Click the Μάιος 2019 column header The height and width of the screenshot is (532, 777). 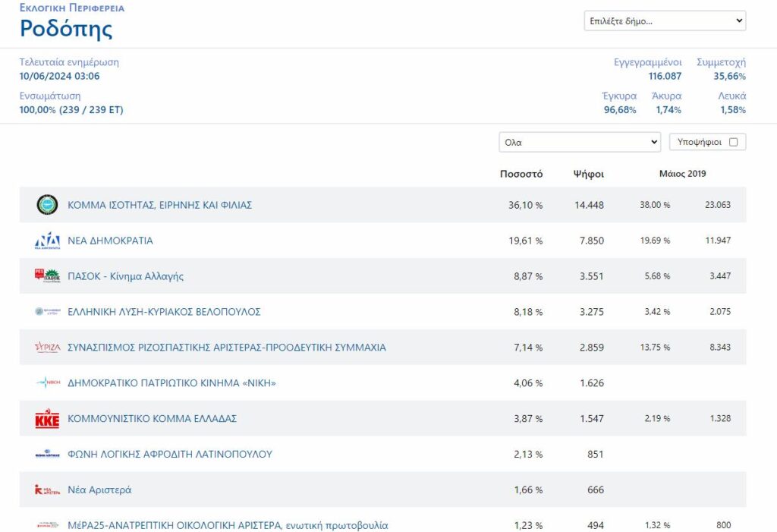point(682,174)
